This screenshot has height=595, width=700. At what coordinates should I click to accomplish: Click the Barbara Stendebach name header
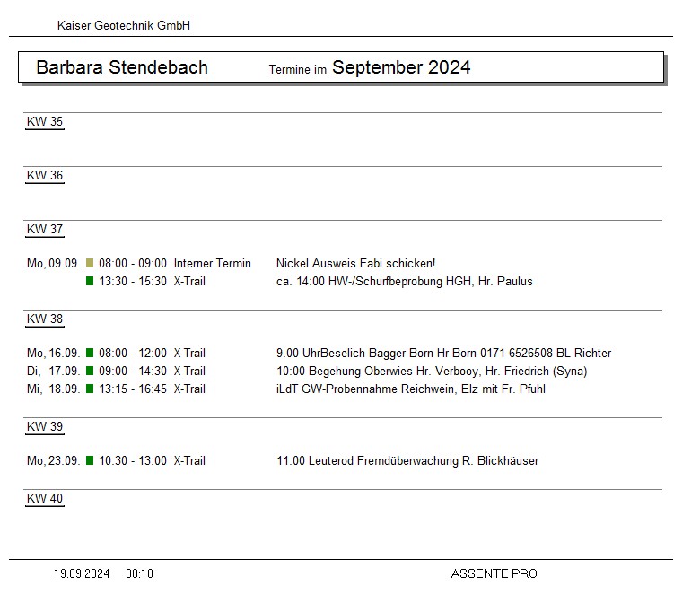coord(122,67)
